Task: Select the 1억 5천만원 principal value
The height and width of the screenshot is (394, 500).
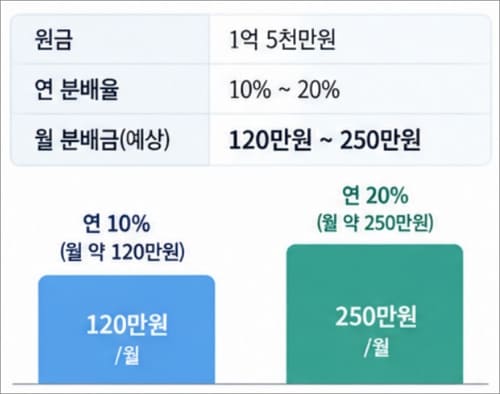Action: point(282,39)
